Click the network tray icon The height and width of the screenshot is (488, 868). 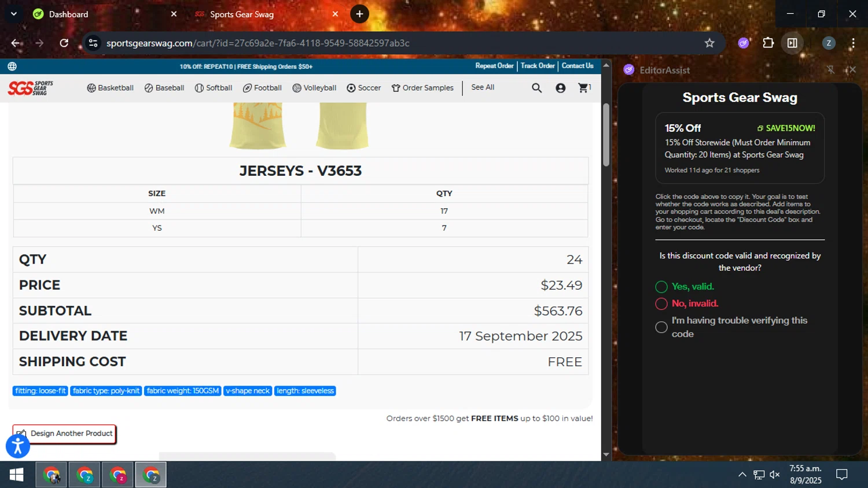[759, 475]
